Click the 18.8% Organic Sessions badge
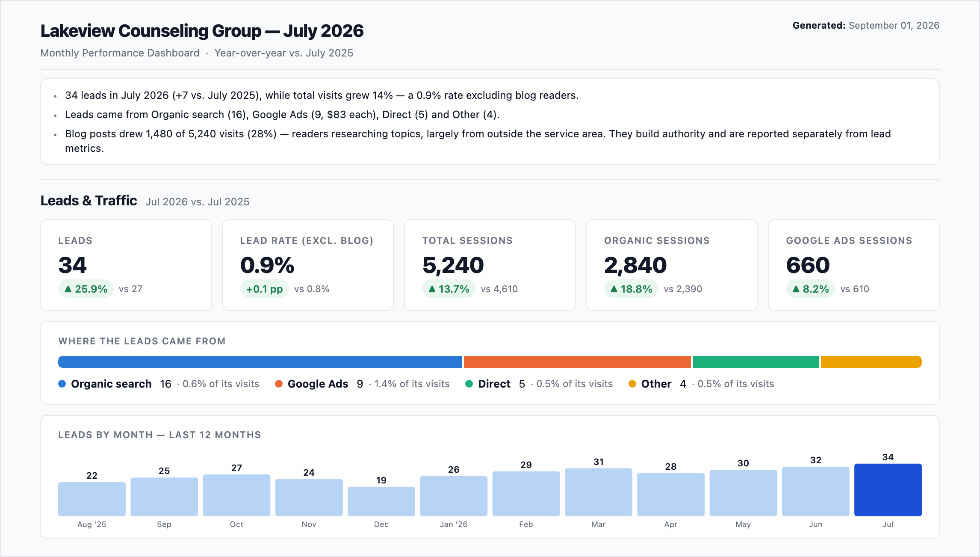The height and width of the screenshot is (557, 980). [x=631, y=289]
